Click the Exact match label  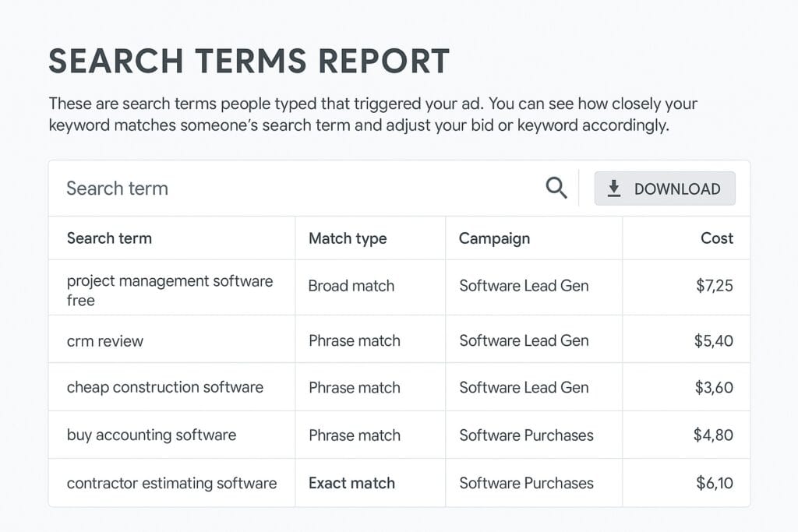(351, 483)
